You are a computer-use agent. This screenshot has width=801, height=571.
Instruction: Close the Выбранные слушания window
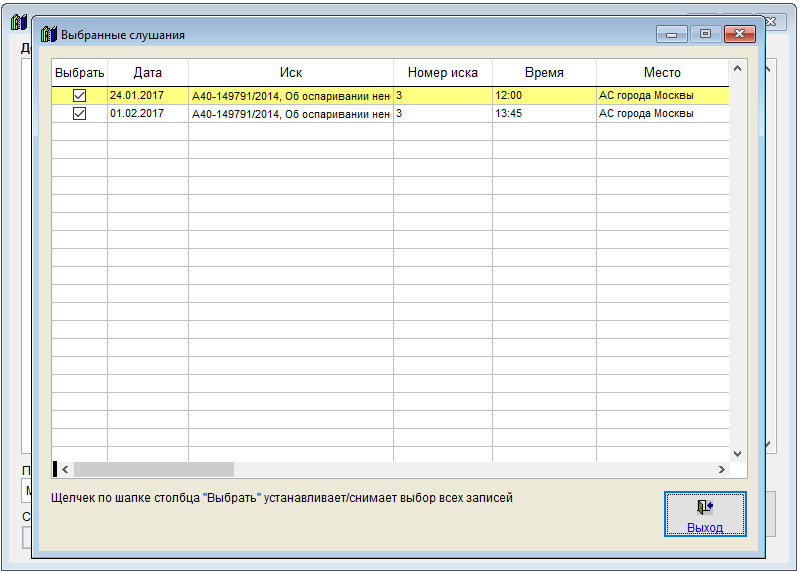tap(739, 34)
